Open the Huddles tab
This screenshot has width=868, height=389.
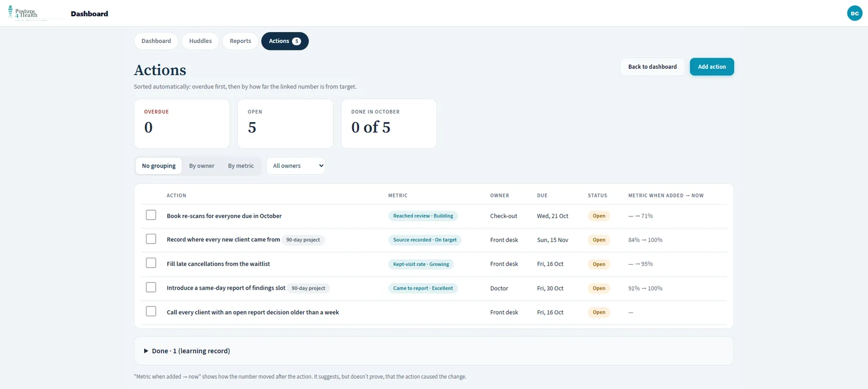200,41
